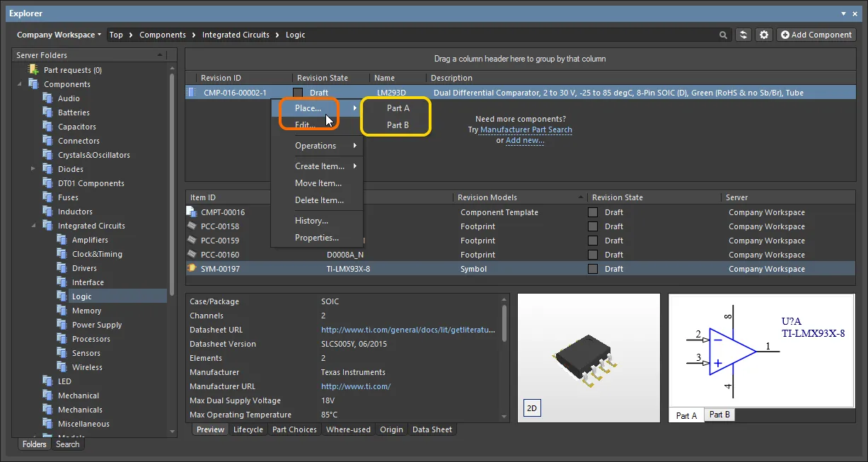
Task: Click the Part requests folder icon
Action: 33,70
